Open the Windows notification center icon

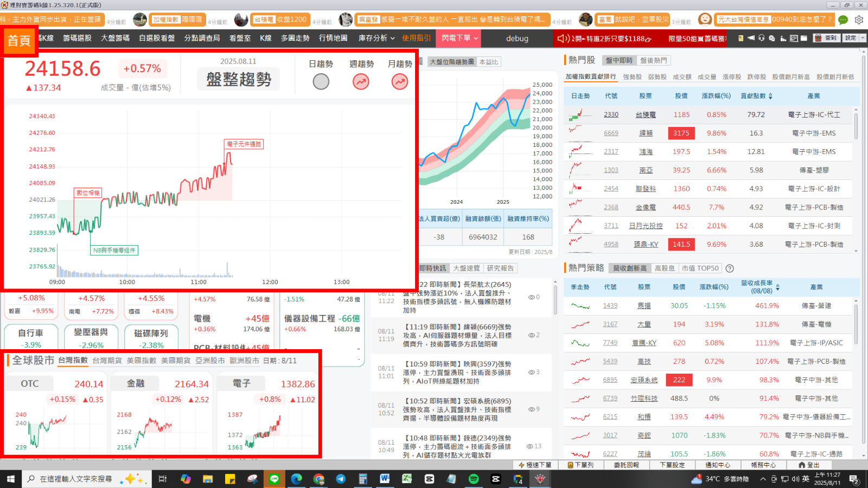pos(854,479)
